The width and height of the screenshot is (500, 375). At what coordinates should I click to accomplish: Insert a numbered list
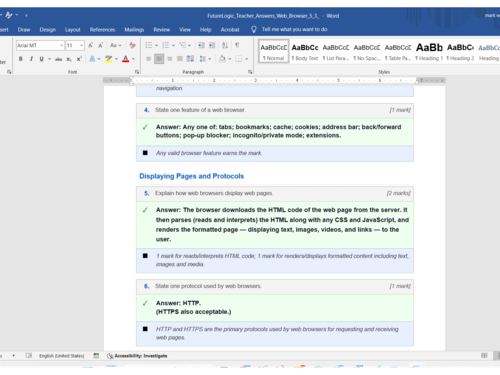point(165,45)
